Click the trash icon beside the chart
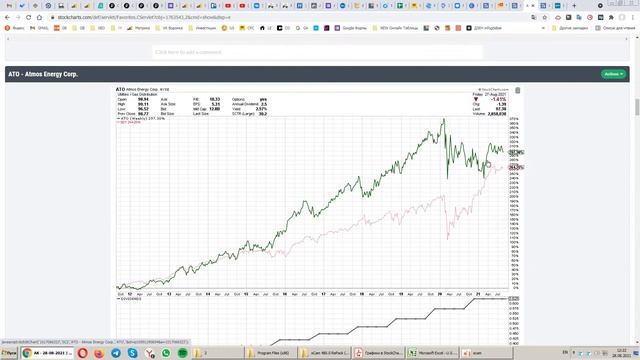 tap(518, 90)
